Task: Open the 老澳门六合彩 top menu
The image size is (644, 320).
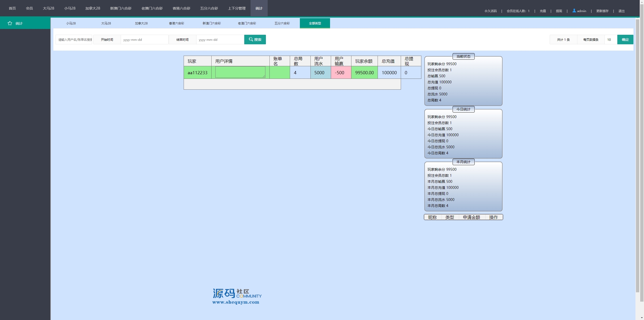Action: coord(152,8)
